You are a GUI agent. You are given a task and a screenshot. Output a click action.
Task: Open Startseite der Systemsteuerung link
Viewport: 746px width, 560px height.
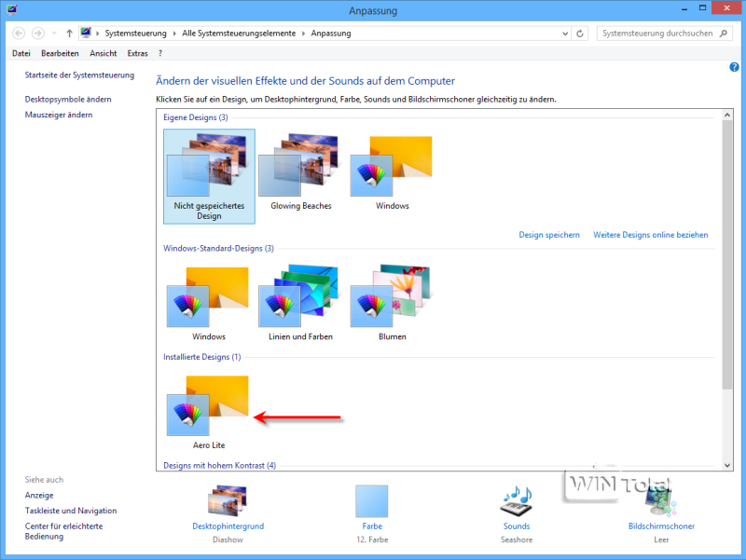pos(79,75)
